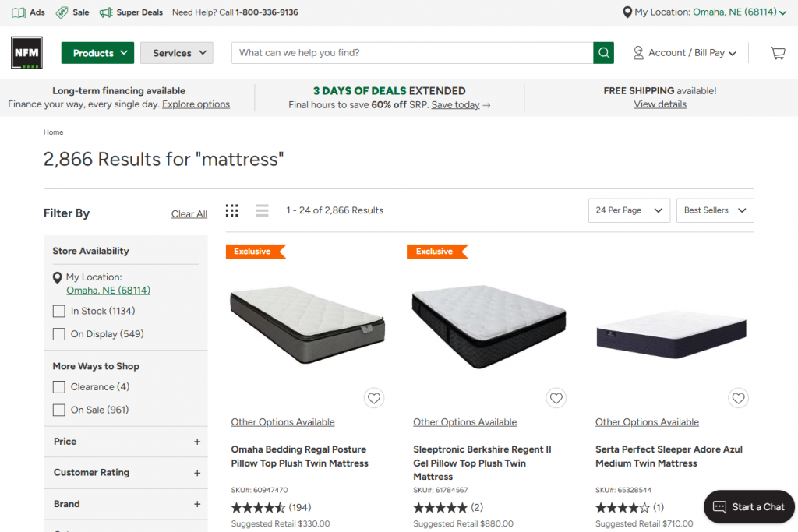The width and height of the screenshot is (798, 532).
Task: Open Other Options for Omaha Bedding mattress
Action: [283, 422]
